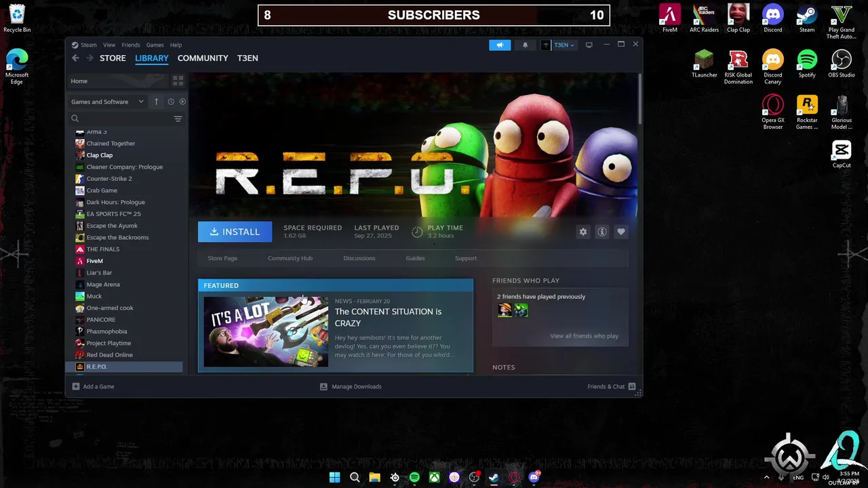Open the CapCut desktop shortcut
The width and height of the screenshot is (868, 488).
(842, 154)
